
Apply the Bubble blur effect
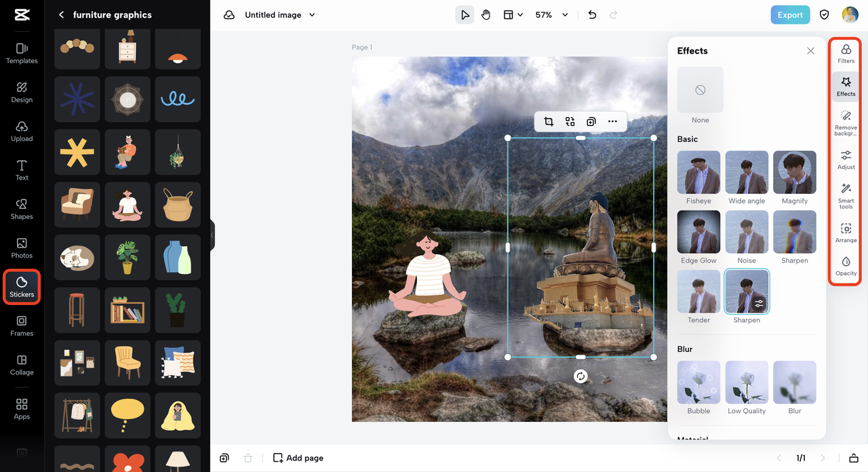click(x=698, y=382)
